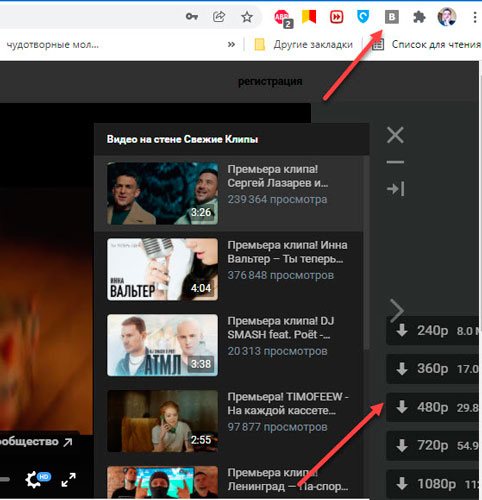482x500 pixels.
Task: Open Список для чтения reading list
Action: tap(427, 44)
